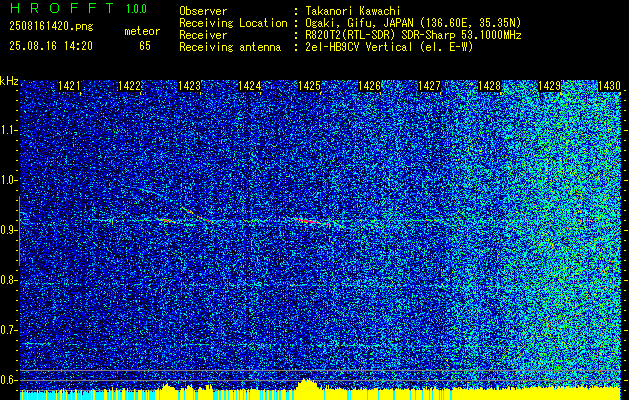Click the 1428 time marker

pyautogui.click(x=490, y=86)
